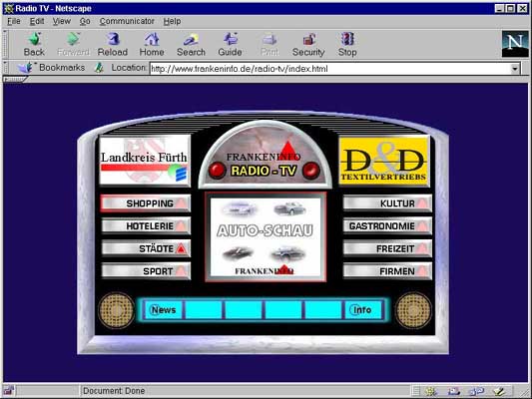Click the Info button on the radio display
Screen dimensions: 532x399
coord(362,310)
